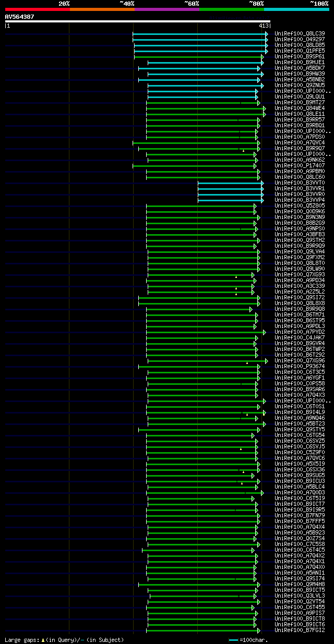Select hit label UniRef100_B9MT27
This screenshot has height=644, width=334.
(x=300, y=102)
